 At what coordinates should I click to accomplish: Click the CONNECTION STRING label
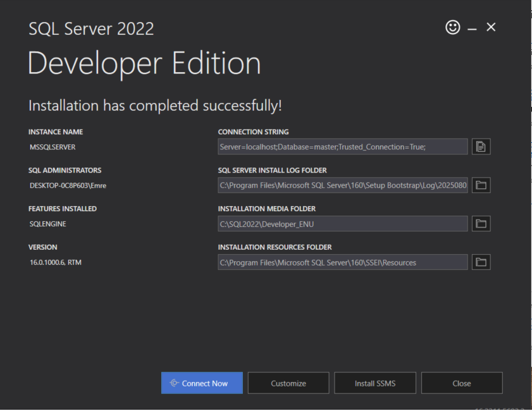[x=253, y=132]
